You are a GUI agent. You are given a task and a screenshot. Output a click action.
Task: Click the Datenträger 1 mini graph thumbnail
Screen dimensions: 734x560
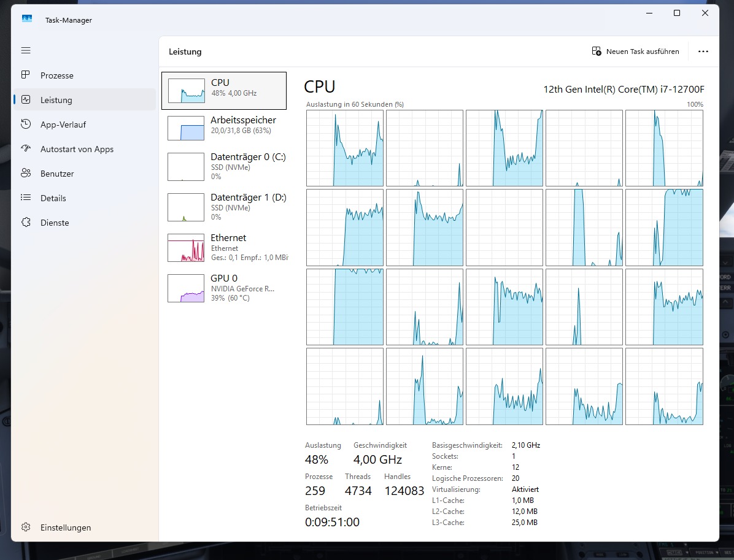point(187,207)
